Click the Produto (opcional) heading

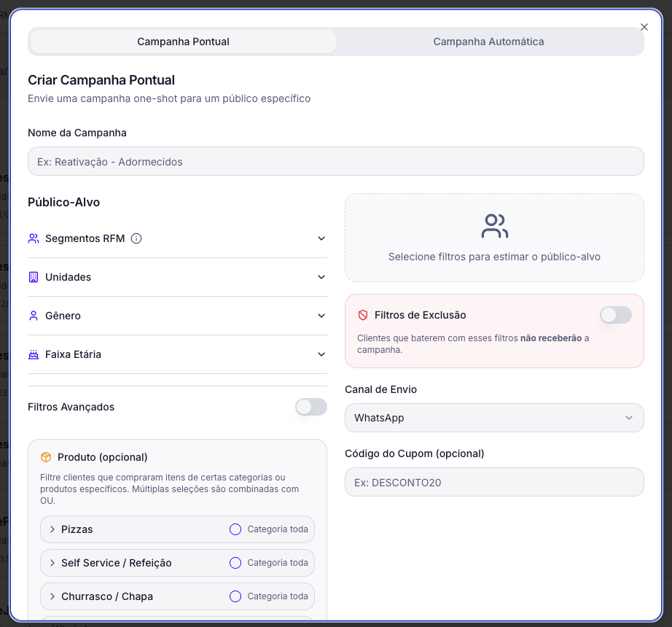(x=103, y=457)
